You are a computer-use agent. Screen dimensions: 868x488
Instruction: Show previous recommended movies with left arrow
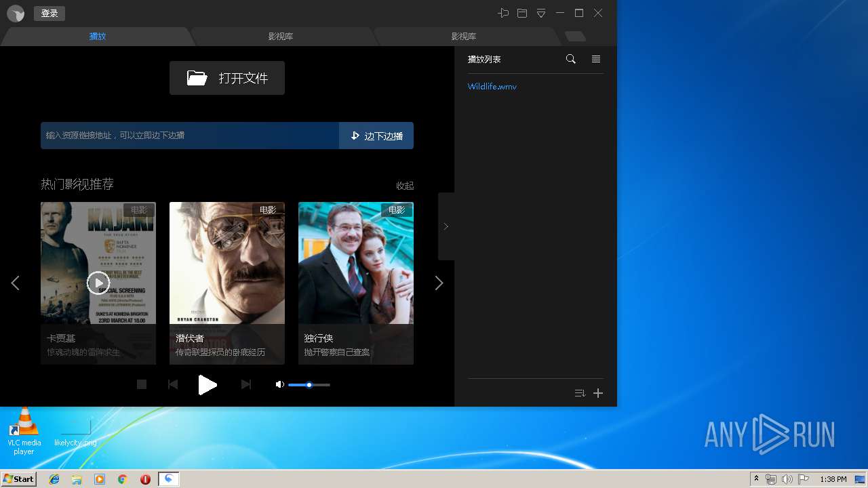click(x=15, y=283)
